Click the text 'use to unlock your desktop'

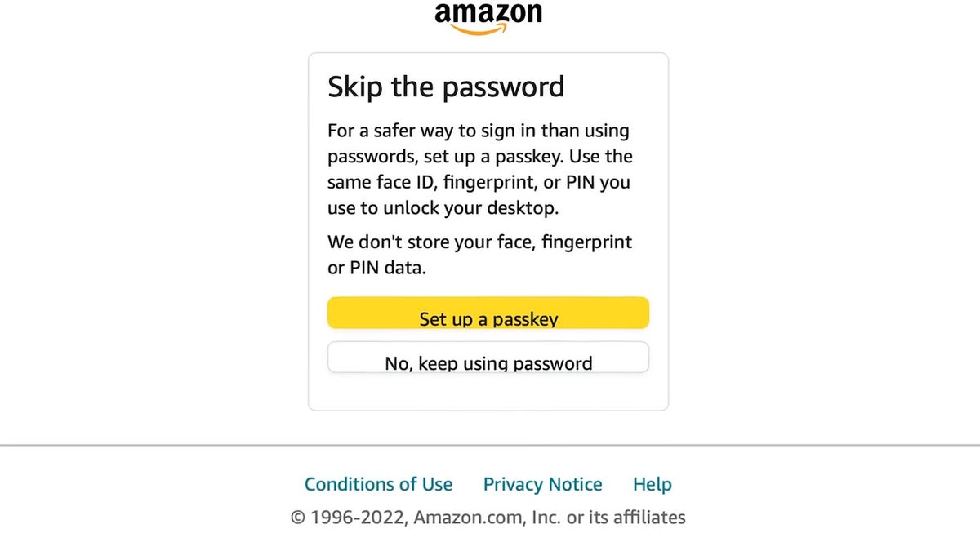pyautogui.click(x=443, y=208)
